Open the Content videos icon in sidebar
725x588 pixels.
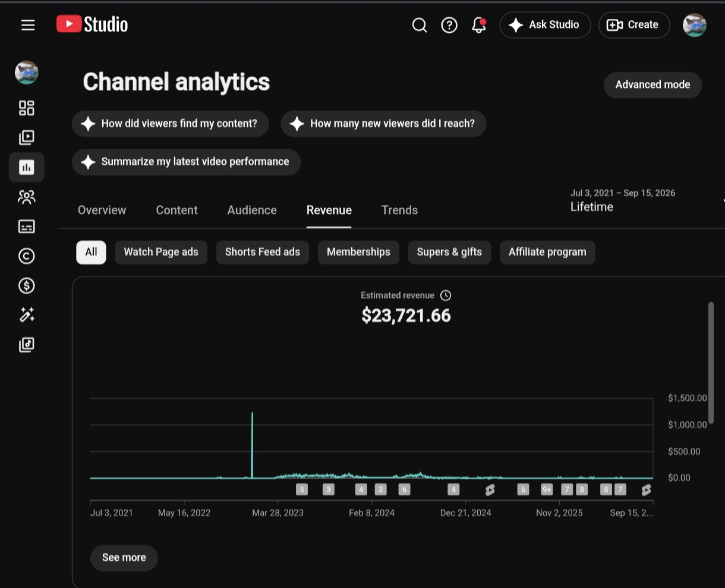27,137
